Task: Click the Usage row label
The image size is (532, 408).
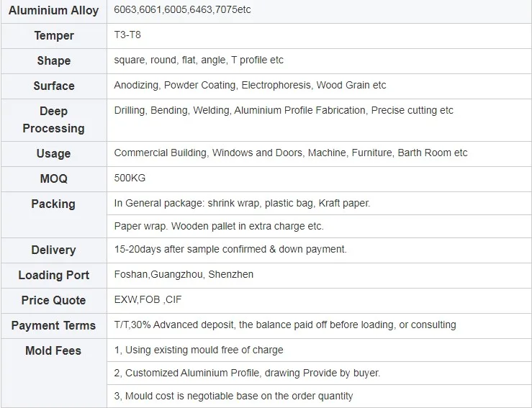Action: tap(53, 153)
